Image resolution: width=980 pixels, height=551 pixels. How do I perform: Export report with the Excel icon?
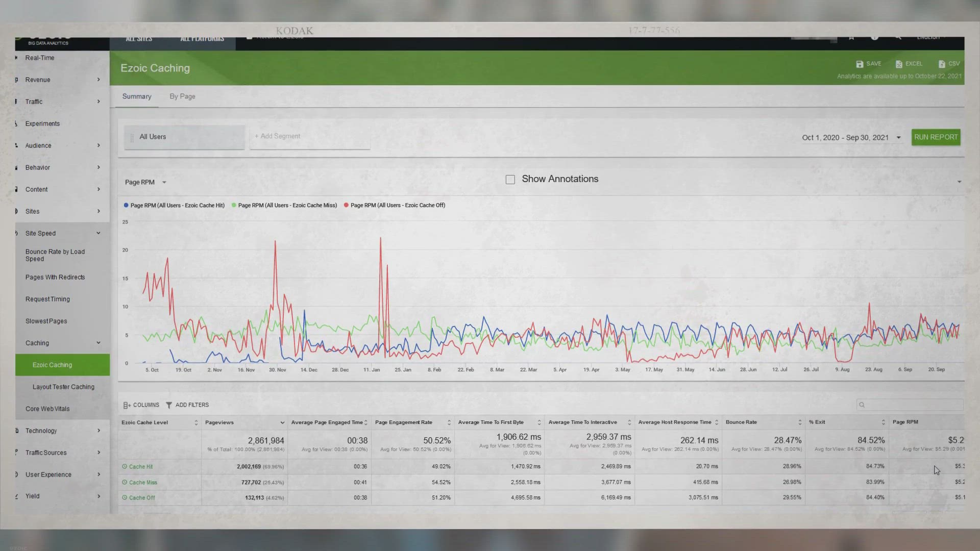(x=899, y=64)
